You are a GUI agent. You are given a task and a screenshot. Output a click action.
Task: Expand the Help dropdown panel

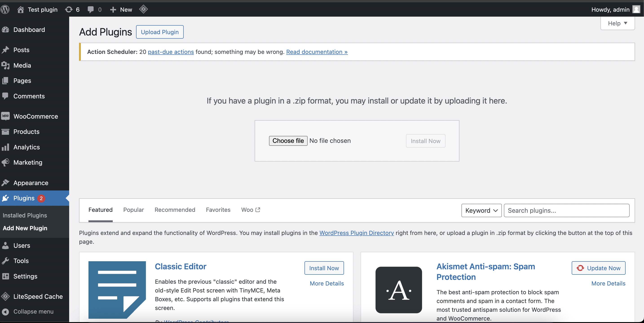[617, 23]
